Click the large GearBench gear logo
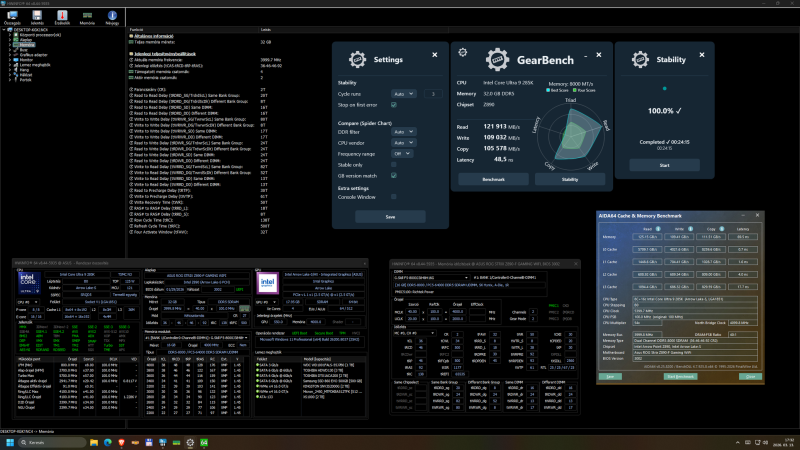 pos(497,60)
